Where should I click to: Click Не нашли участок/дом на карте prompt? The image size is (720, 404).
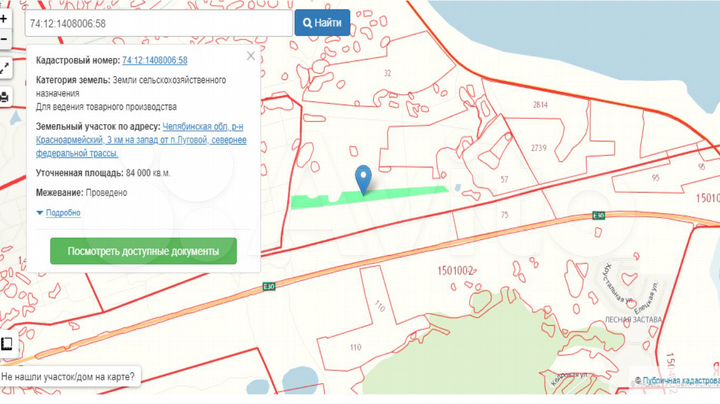point(68,377)
